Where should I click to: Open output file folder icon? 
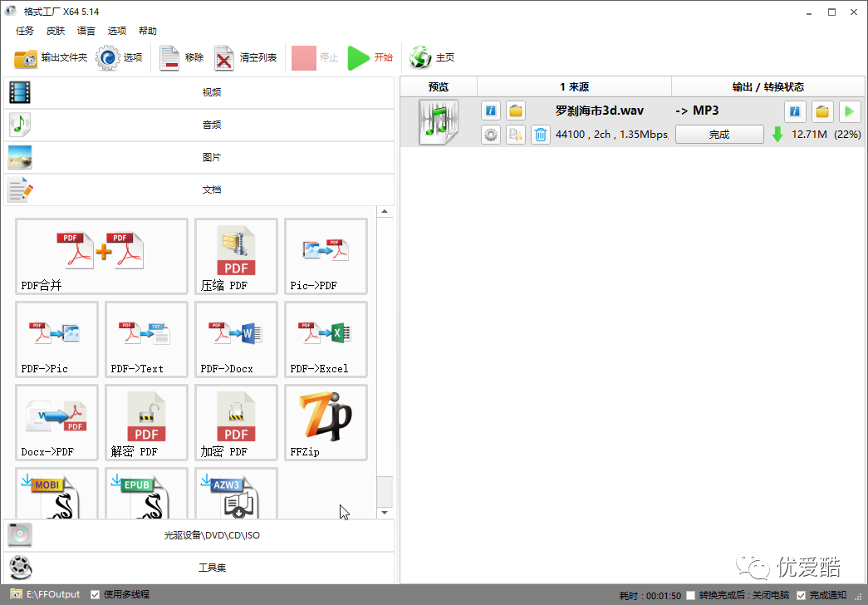pyautogui.click(x=822, y=111)
